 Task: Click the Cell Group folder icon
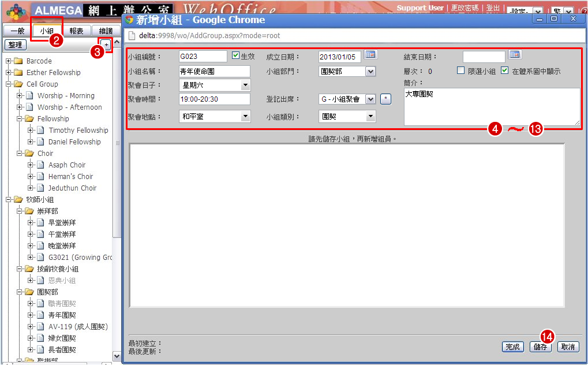click(x=18, y=84)
